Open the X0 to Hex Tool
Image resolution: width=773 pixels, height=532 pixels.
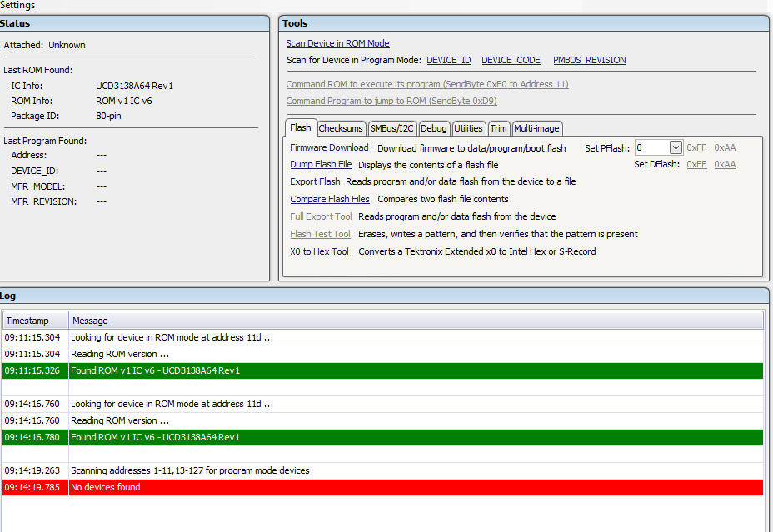click(320, 251)
